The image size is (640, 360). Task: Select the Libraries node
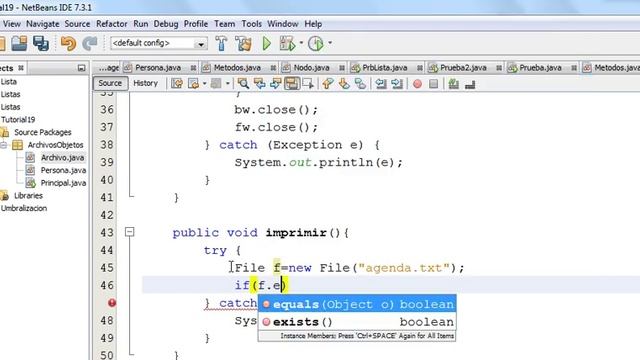28,196
